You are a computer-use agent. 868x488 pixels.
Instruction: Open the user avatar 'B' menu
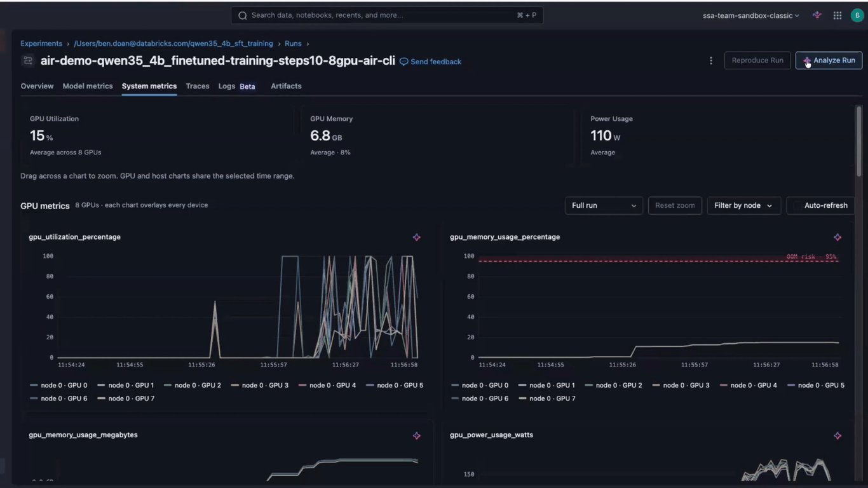click(x=857, y=15)
